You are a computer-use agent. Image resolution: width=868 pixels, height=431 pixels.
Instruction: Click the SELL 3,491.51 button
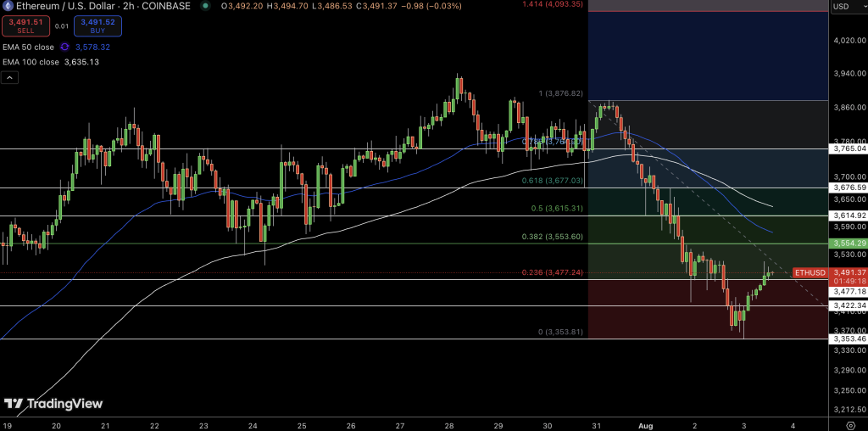coord(25,26)
